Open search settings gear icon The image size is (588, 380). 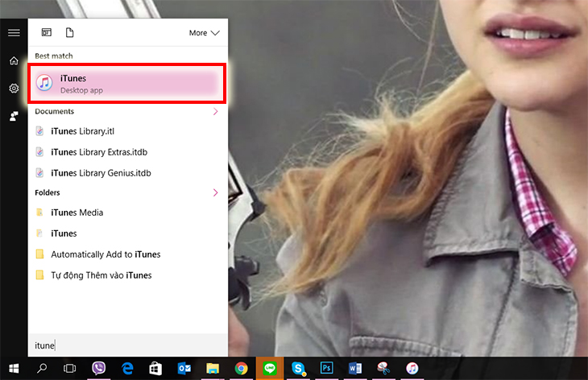point(14,88)
